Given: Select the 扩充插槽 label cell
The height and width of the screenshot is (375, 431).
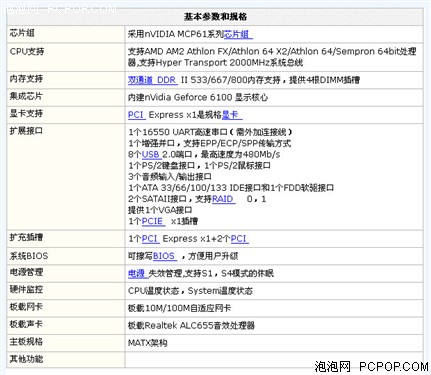Looking at the screenshot, I should click(x=66, y=239).
